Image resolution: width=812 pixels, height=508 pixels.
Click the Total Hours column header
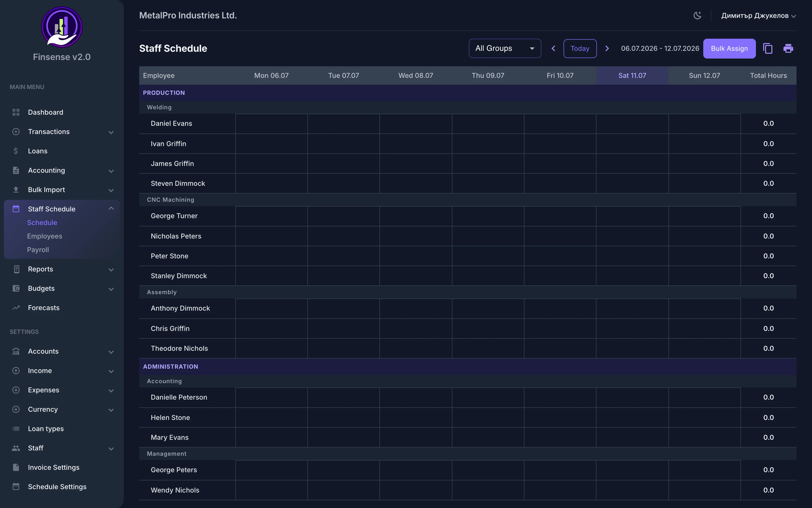click(x=768, y=75)
